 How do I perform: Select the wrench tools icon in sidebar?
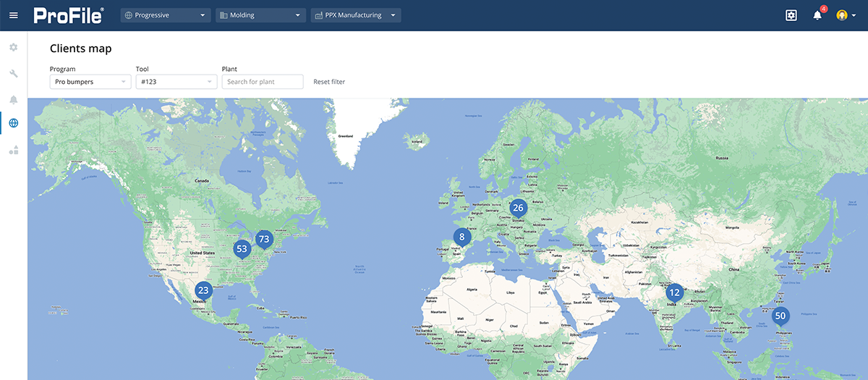pyautogui.click(x=13, y=73)
